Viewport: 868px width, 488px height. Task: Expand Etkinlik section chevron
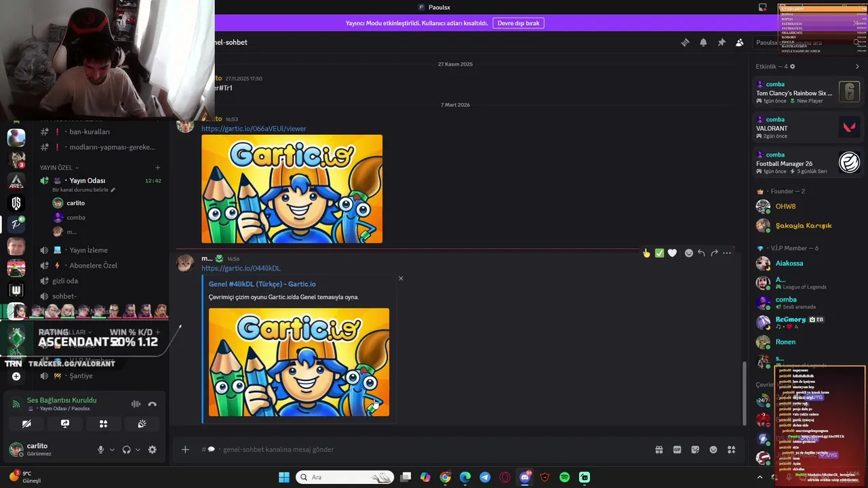[856, 66]
